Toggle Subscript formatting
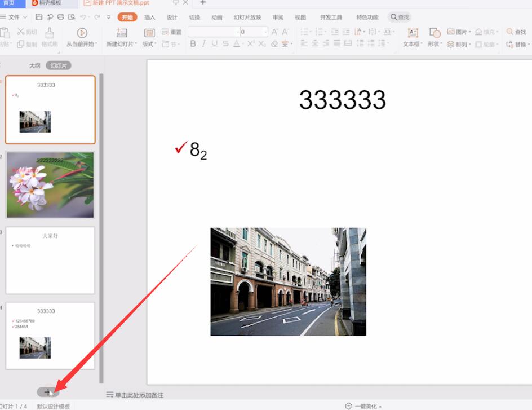This screenshot has width=532, height=410. click(261, 43)
